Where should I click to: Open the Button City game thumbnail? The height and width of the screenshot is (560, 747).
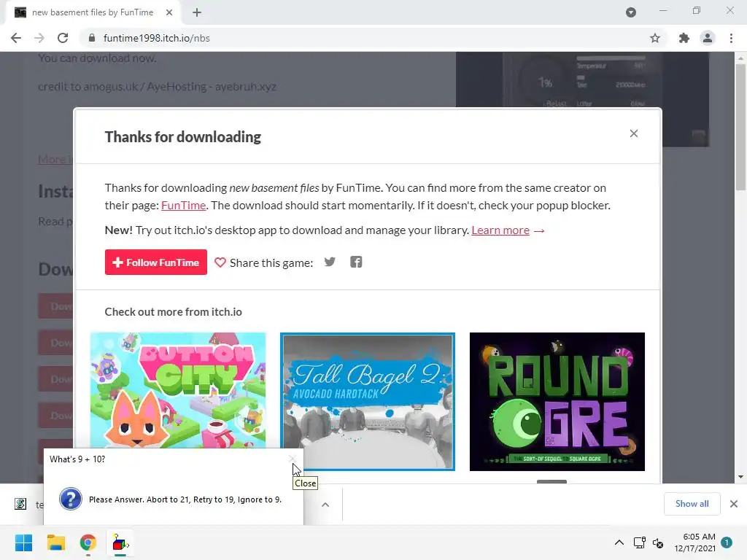(178, 390)
